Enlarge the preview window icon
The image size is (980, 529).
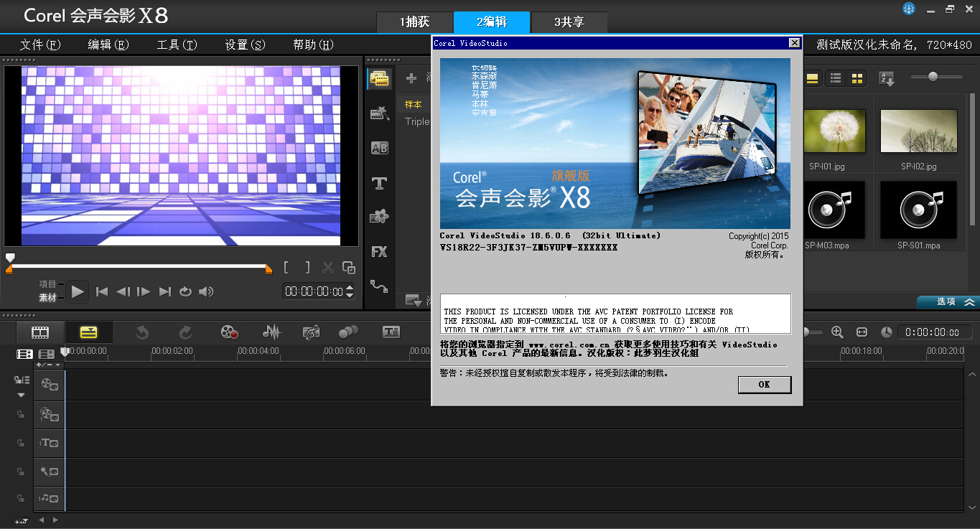(x=349, y=268)
